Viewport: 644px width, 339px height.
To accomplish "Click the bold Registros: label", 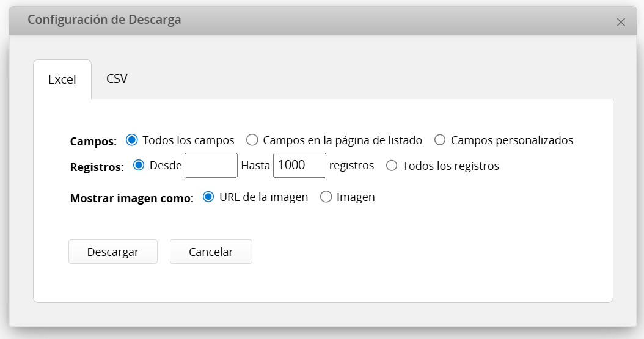I will tap(97, 167).
